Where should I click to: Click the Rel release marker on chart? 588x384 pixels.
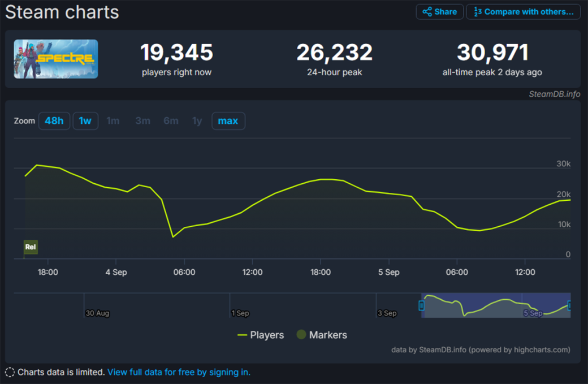tap(31, 247)
